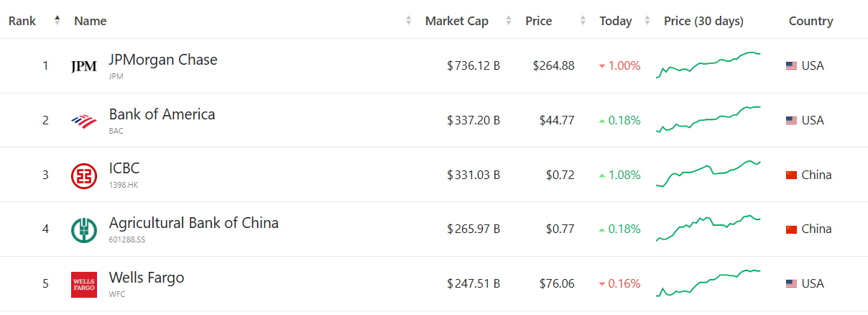Click the China flag in ICBC row

[x=791, y=175]
